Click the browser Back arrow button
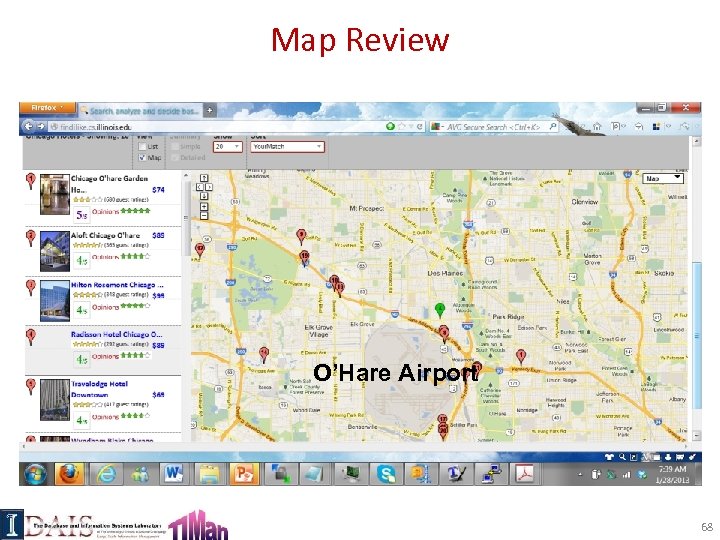This screenshot has width=720, height=540. (28, 126)
